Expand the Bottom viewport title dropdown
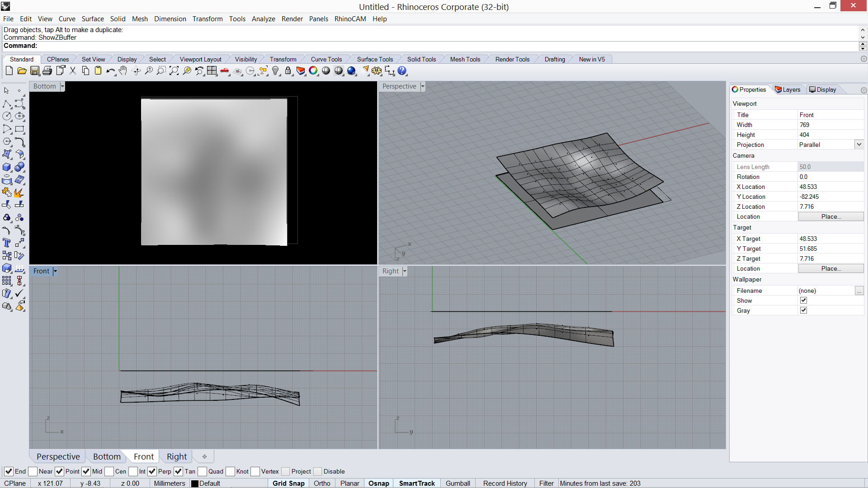 click(62, 86)
